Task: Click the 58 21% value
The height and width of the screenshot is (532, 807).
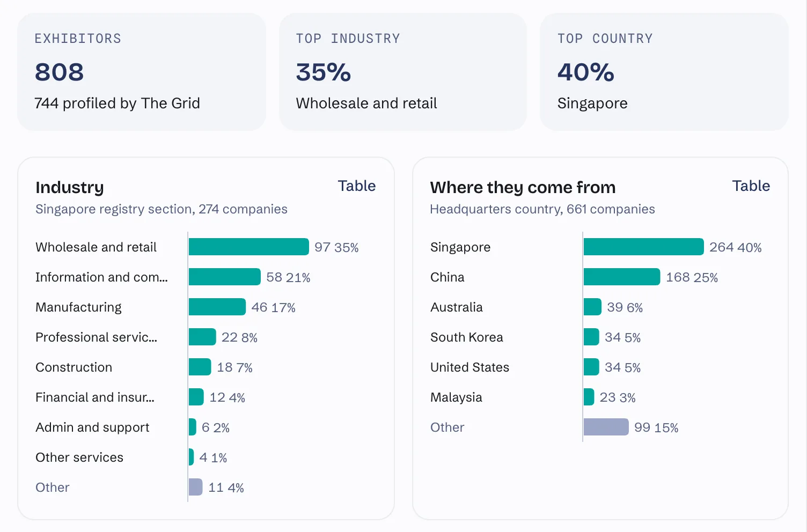Action: [x=288, y=277]
